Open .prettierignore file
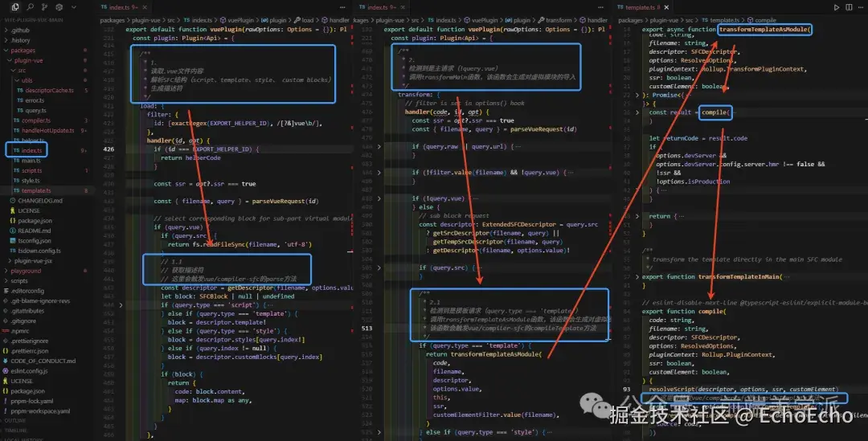The image size is (868, 441). (30, 341)
